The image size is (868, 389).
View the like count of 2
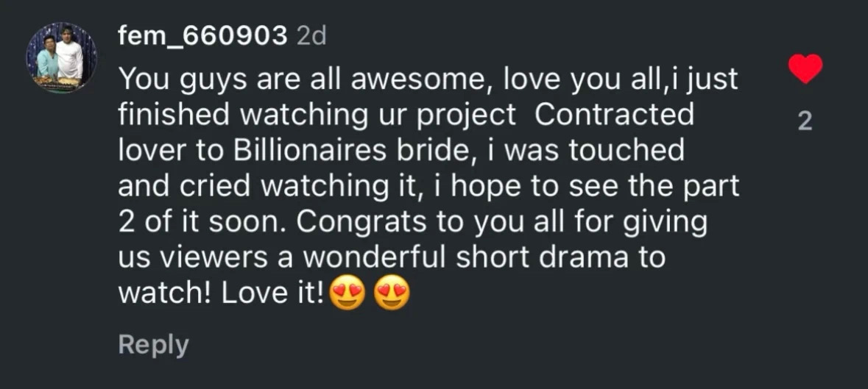pyautogui.click(x=805, y=121)
